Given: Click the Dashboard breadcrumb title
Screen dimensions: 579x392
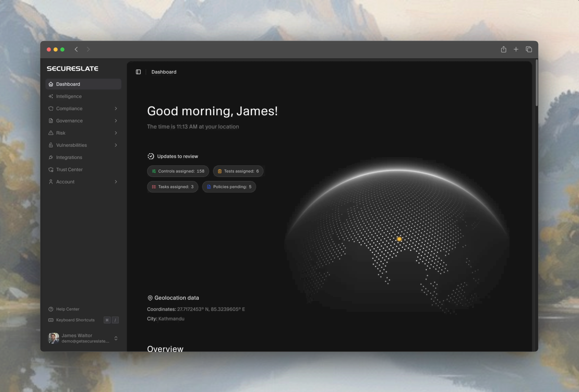Looking at the screenshot, I should 164,72.
